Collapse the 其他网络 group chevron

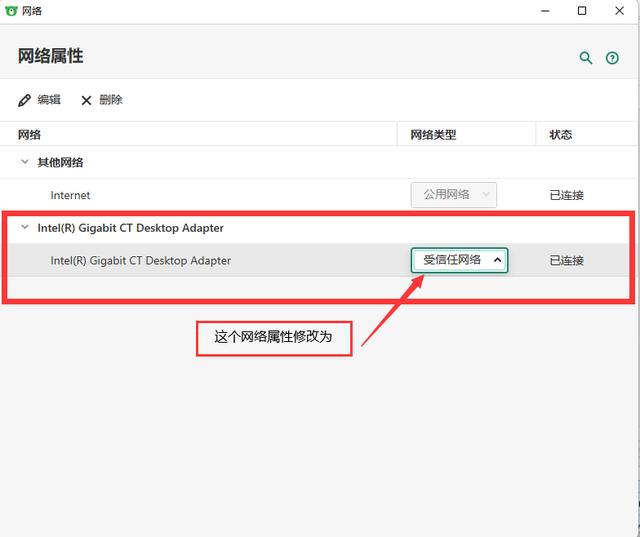pyautogui.click(x=24, y=162)
